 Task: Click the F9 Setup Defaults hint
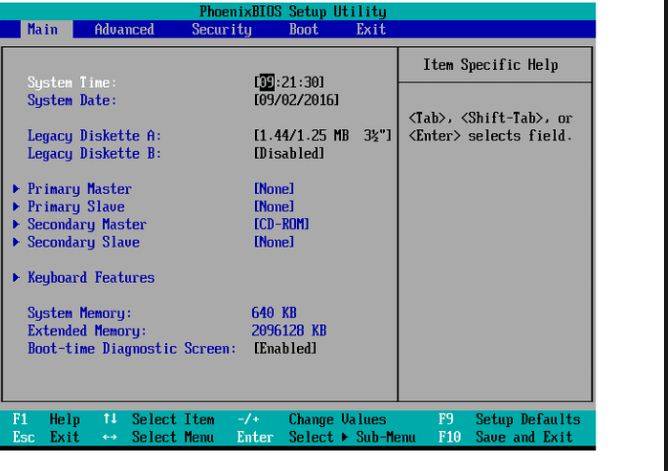pyautogui.click(x=509, y=419)
